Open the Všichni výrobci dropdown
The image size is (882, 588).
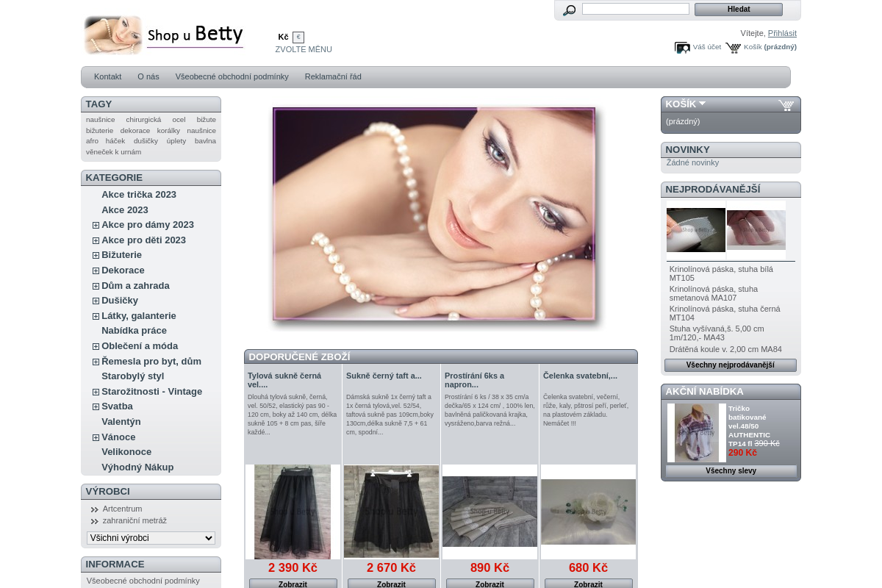point(150,538)
